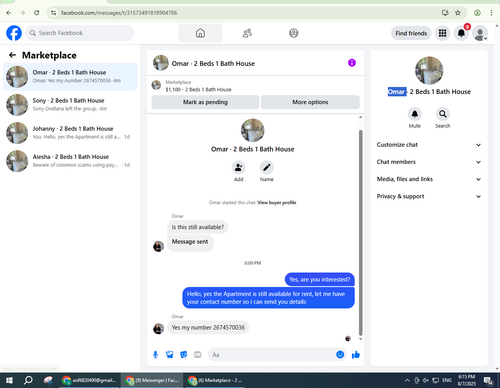Open the apps menu grid icon

click(442, 33)
